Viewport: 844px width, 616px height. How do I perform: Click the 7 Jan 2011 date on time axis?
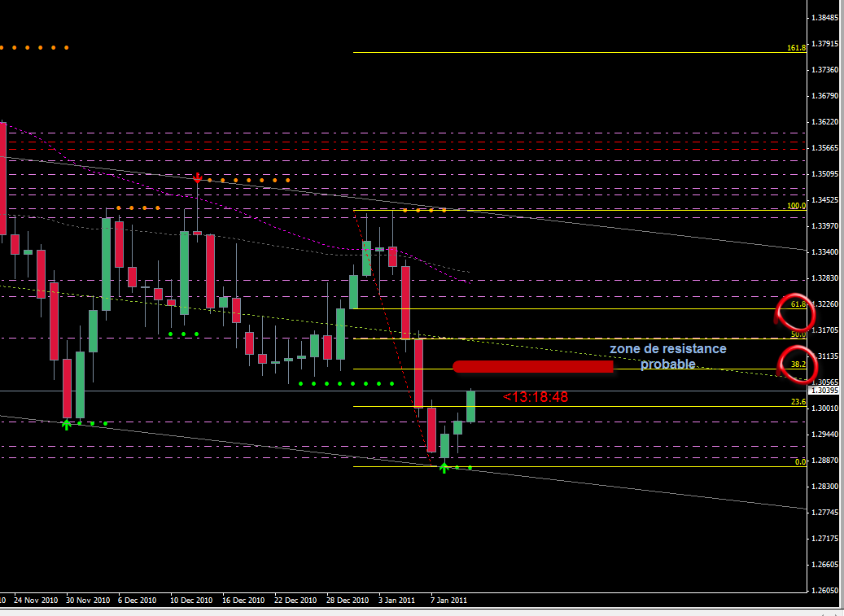point(448,600)
